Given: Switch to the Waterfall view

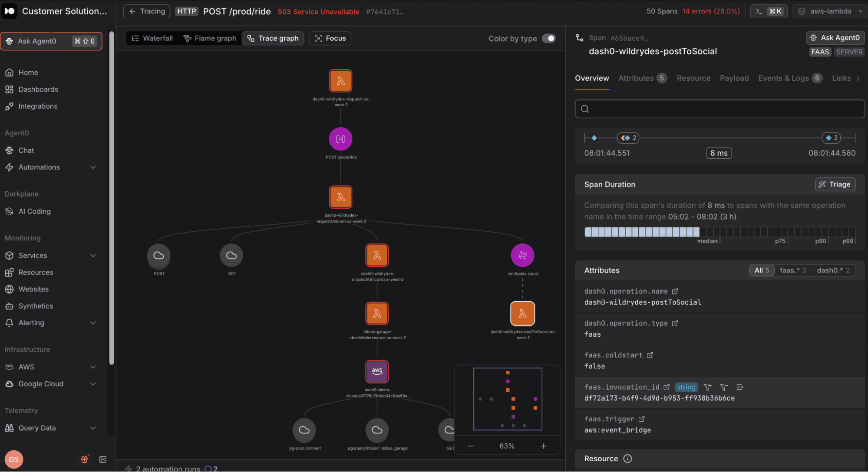Looking at the screenshot, I should [152, 39].
